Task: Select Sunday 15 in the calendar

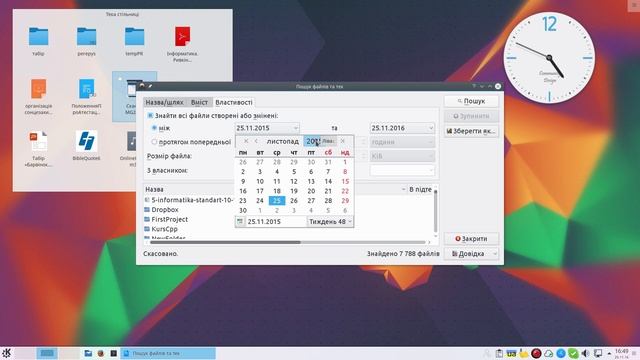Action: pos(345,181)
